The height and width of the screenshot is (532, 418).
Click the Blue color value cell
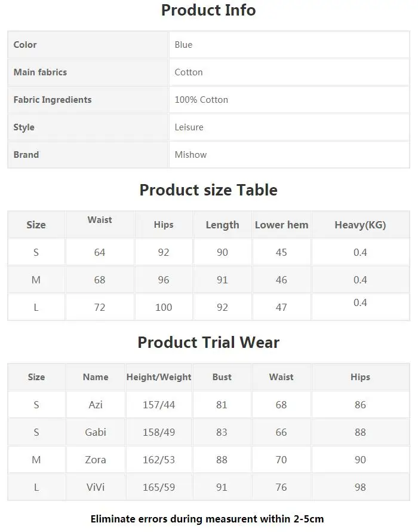coord(289,44)
